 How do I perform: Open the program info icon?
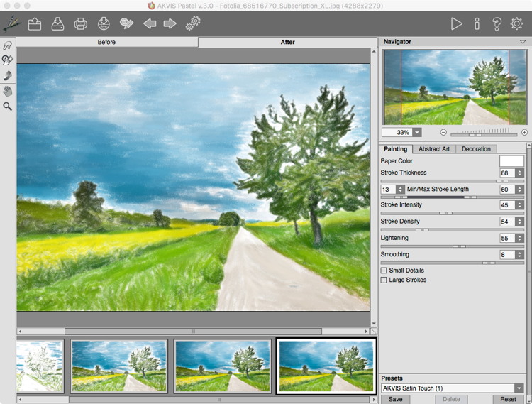[477, 24]
